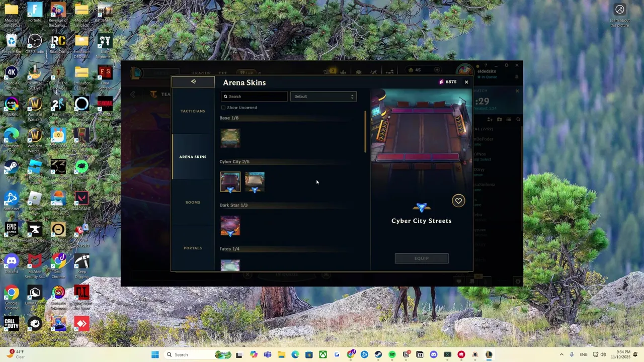Open weather widget showing 44°F
Screen dimensions: 644x362
pos(16,354)
